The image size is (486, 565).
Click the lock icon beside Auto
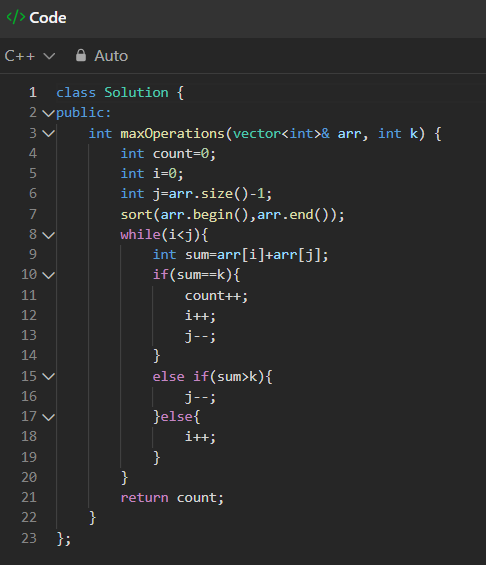coord(81,55)
